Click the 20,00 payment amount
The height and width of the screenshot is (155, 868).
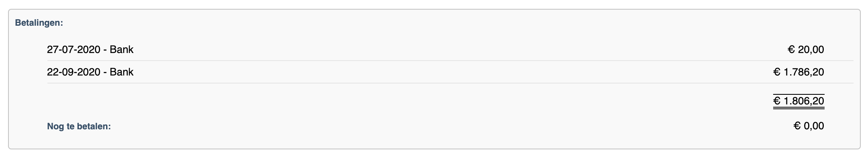[811, 49]
